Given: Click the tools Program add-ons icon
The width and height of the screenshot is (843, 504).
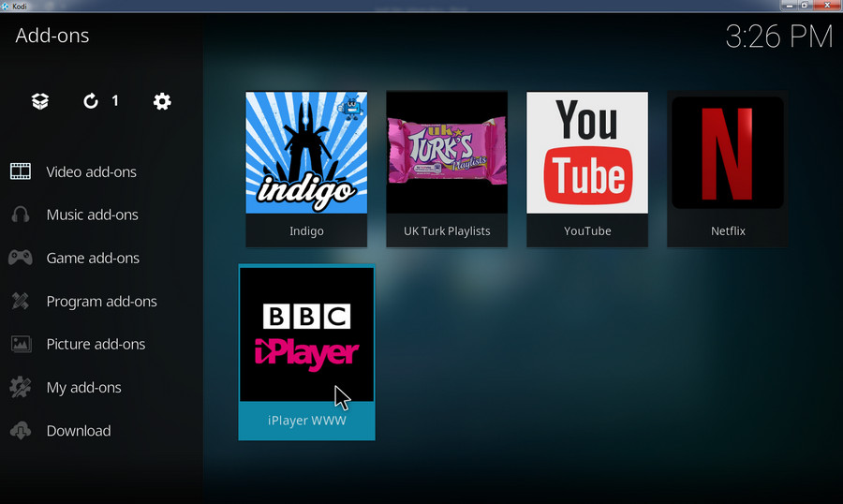Looking at the screenshot, I should pyautogui.click(x=21, y=302).
